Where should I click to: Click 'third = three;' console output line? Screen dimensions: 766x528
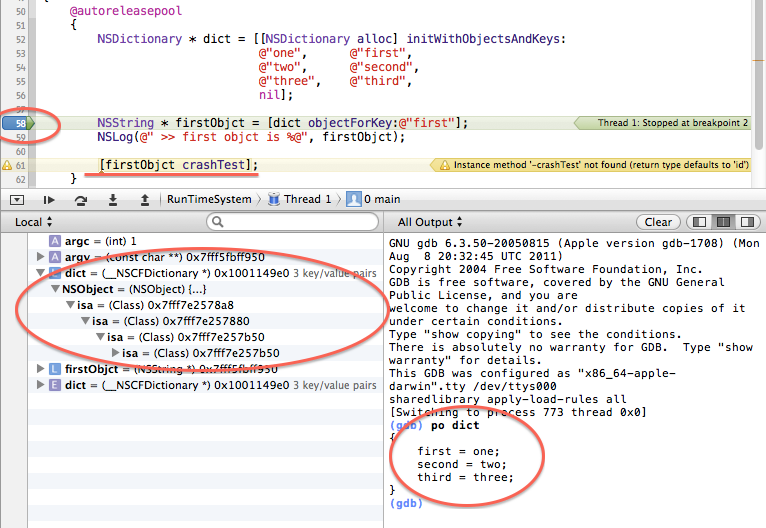coord(465,477)
